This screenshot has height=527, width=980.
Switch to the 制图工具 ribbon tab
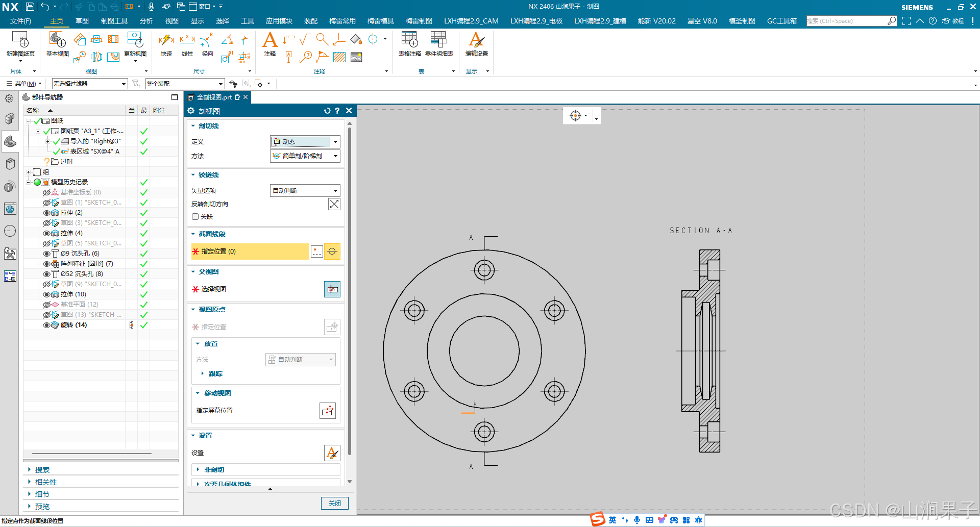114,21
